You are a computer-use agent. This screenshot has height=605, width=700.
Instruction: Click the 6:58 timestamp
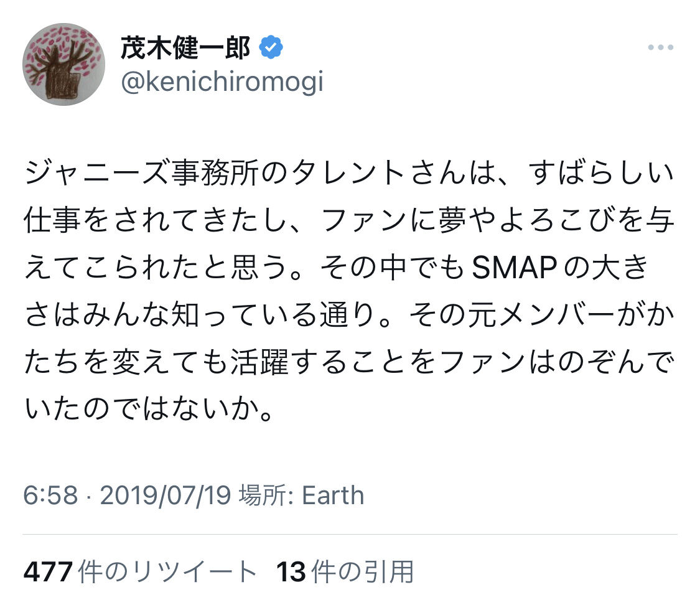(x=51, y=496)
